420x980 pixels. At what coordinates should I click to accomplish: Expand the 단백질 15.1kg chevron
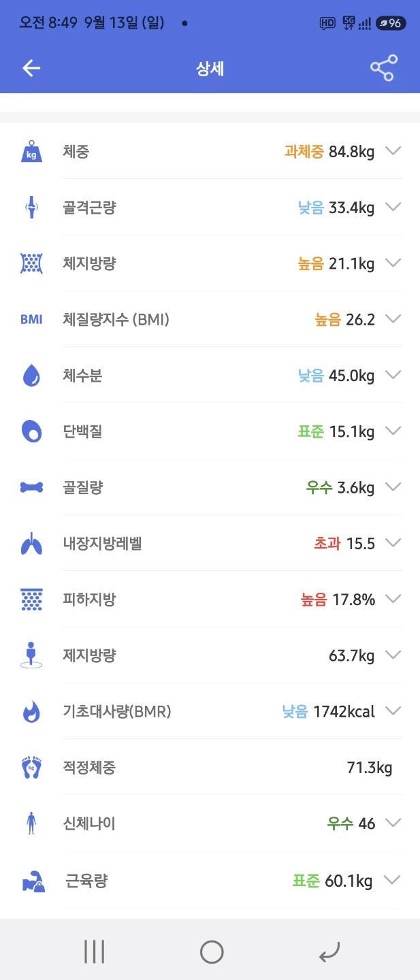[393, 431]
